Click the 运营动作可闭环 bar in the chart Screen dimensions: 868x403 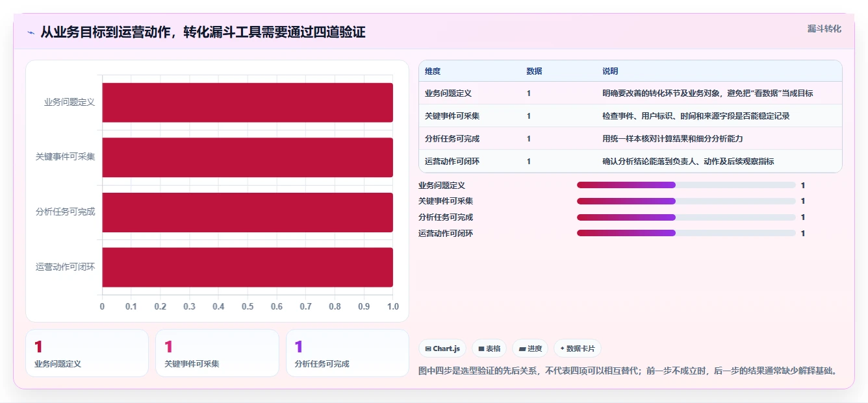[x=248, y=267]
